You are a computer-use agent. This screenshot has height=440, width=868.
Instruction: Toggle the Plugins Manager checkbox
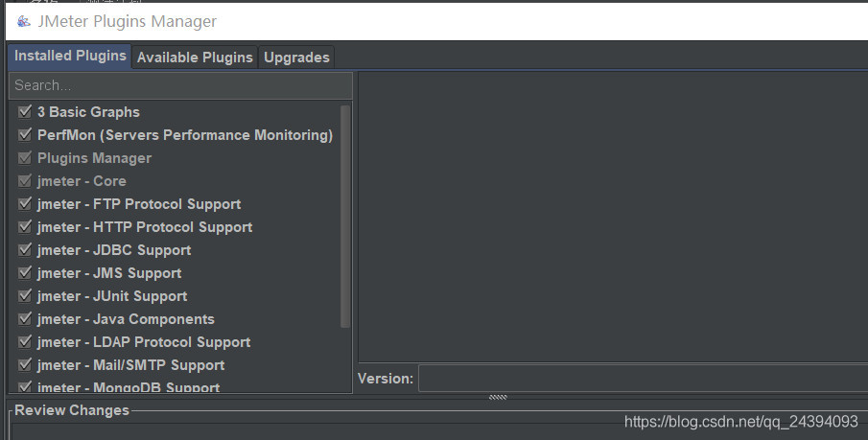(x=24, y=158)
